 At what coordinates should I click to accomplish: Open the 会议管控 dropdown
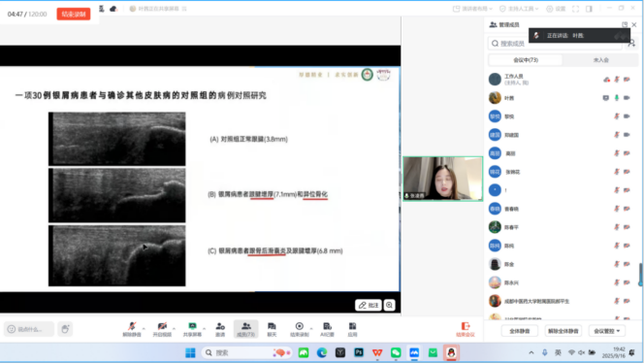(607, 331)
